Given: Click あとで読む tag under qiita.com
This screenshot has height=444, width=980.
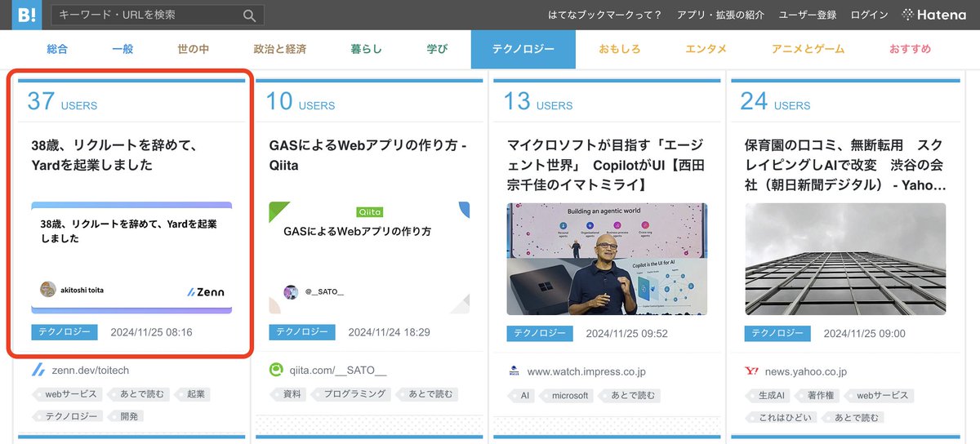Looking at the screenshot, I should [428, 394].
